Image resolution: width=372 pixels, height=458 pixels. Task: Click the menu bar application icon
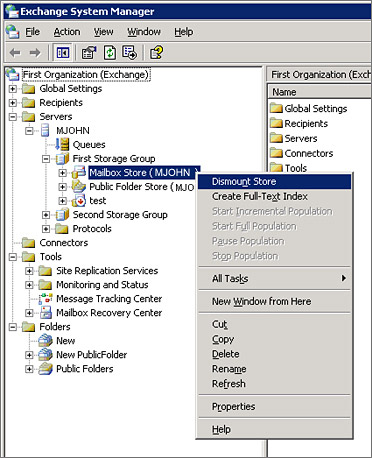13,32
